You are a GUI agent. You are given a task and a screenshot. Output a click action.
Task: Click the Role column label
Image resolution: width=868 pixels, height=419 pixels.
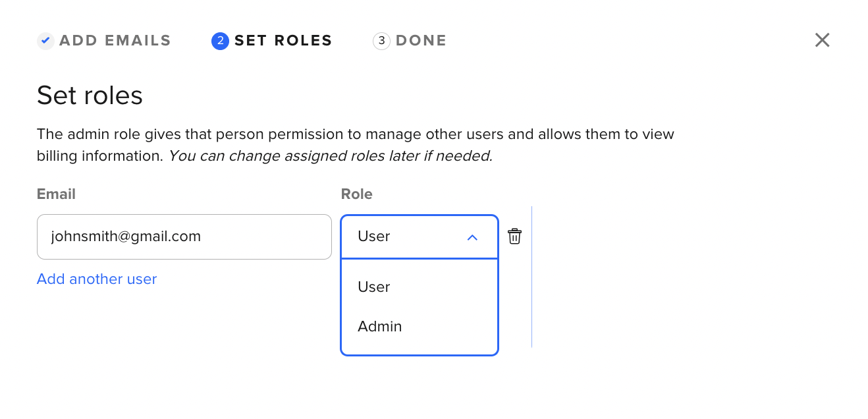coord(356,194)
